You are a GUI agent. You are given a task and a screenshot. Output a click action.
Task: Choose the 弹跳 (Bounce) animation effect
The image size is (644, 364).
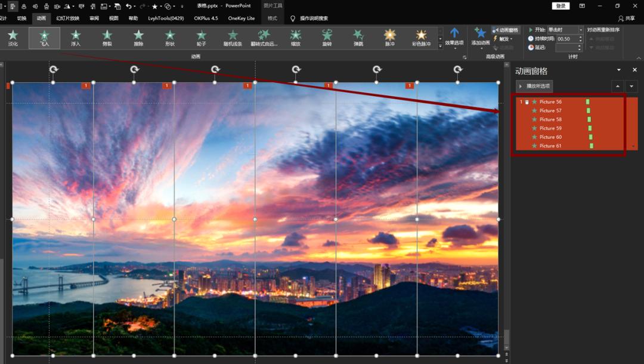tap(358, 38)
